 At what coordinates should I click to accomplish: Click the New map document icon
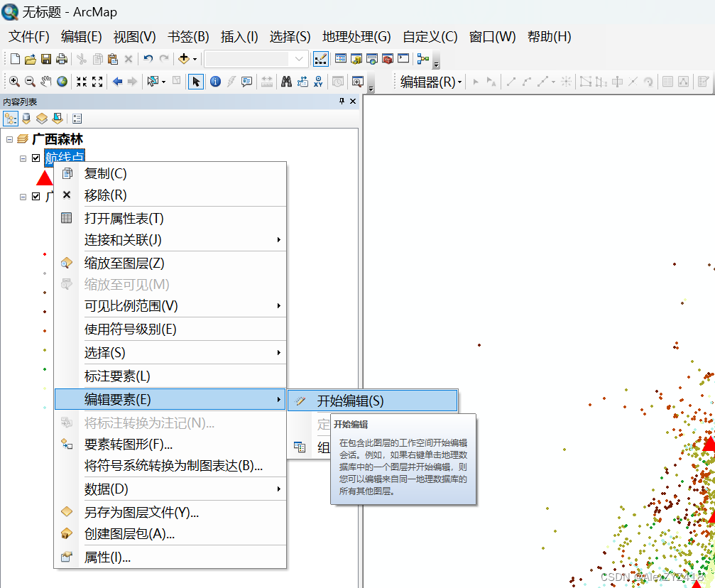(15, 59)
